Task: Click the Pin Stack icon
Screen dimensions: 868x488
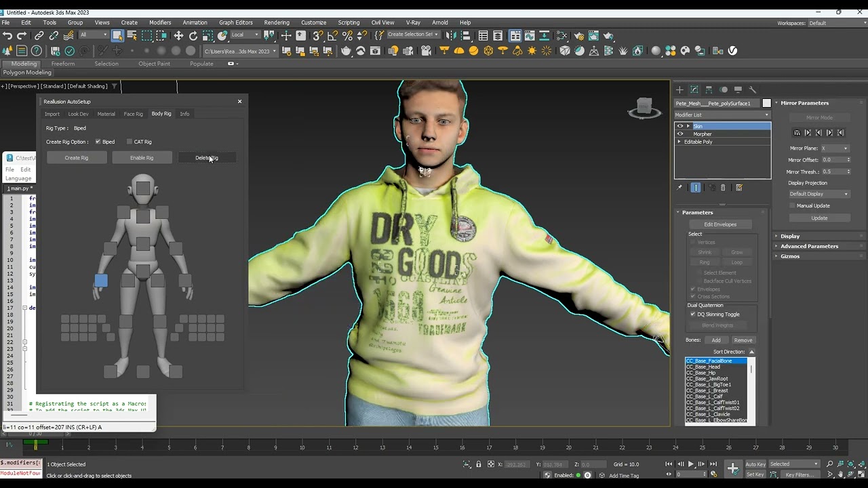Action: (x=679, y=188)
